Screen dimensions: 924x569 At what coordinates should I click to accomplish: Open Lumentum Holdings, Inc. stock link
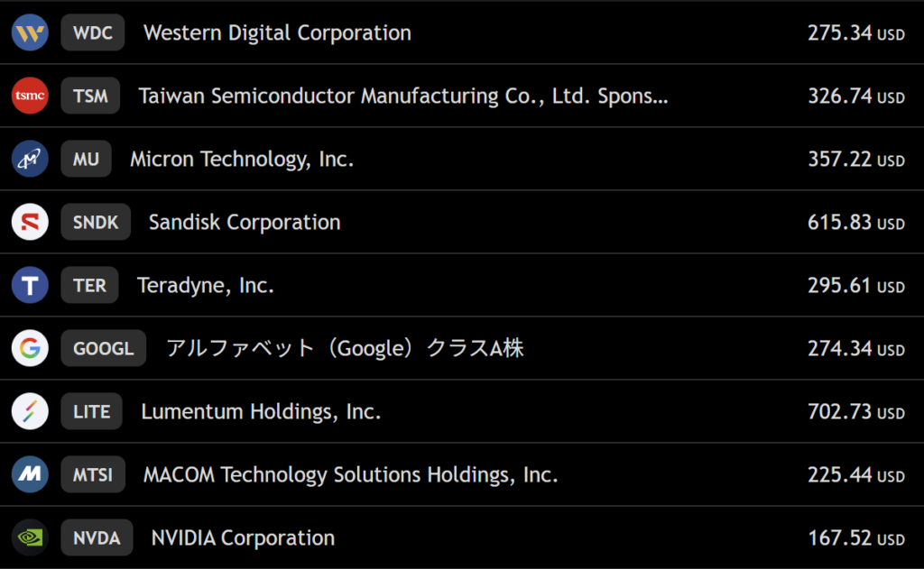click(x=261, y=412)
